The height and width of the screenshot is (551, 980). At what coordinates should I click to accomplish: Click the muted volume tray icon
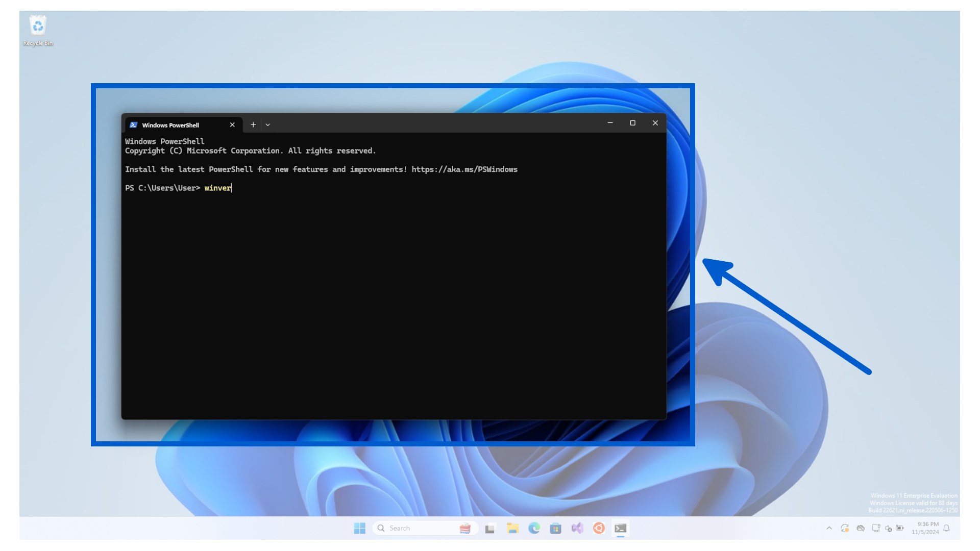[888, 528]
